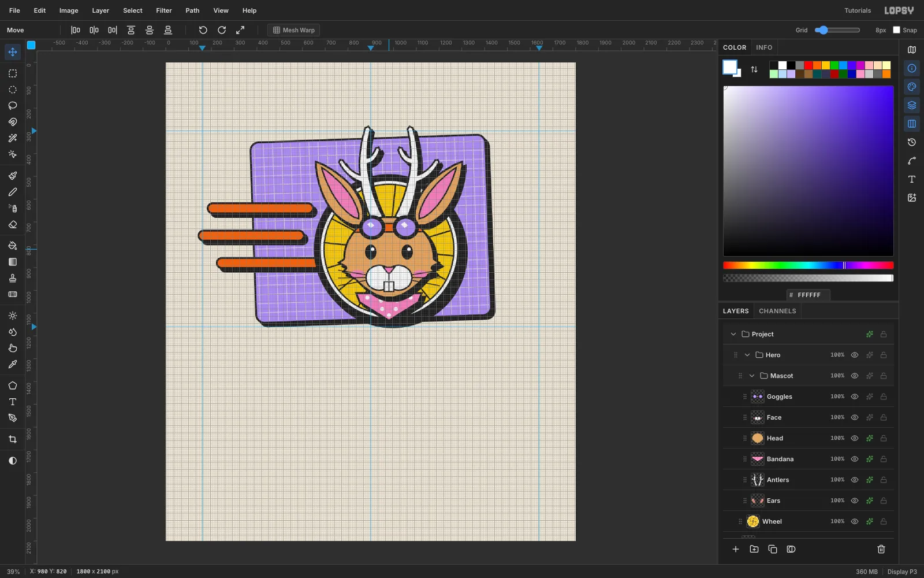This screenshot has height=578, width=924.
Task: Adjust the Grid size slider
Action: [837, 30]
